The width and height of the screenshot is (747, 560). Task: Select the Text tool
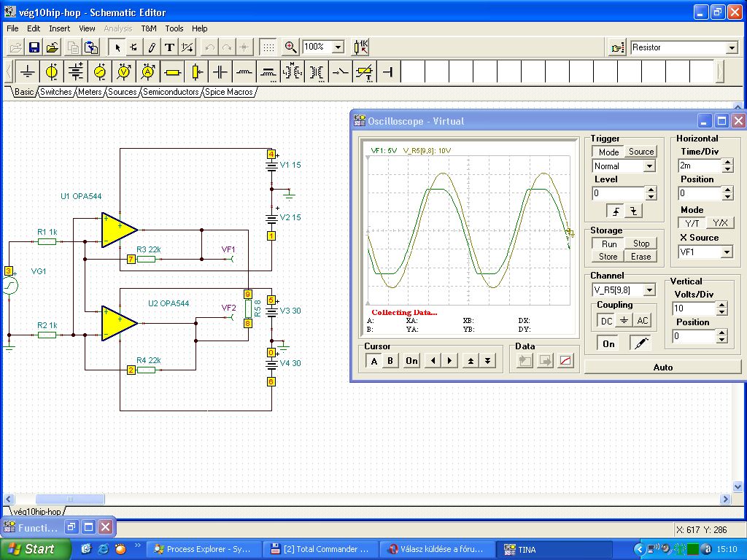(x=169, y=47)
